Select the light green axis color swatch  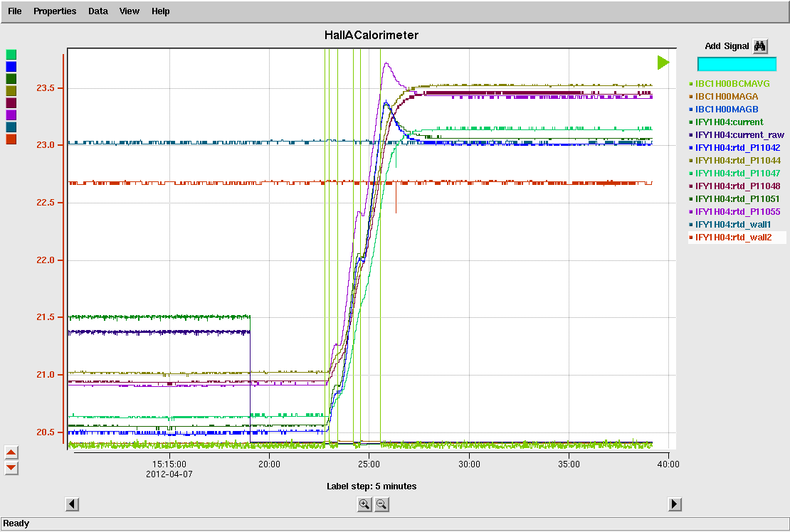pos(11,54)
